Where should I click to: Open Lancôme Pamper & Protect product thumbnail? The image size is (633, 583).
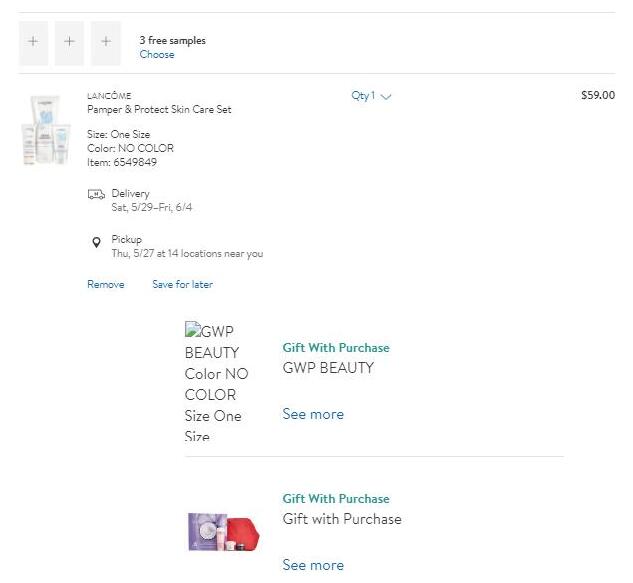click(46, 130)
